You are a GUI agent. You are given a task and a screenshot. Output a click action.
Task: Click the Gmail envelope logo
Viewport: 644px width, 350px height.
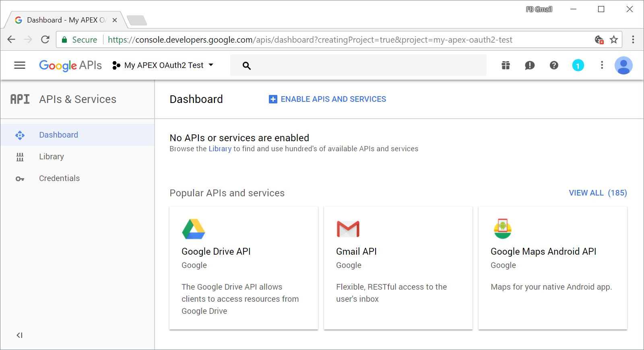click(x=348, y=229)
